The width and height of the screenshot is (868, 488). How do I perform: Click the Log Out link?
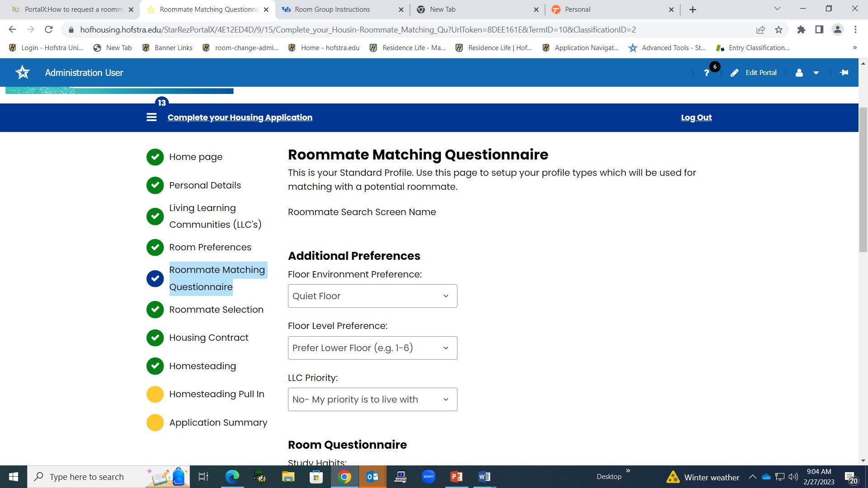point(696,117)
